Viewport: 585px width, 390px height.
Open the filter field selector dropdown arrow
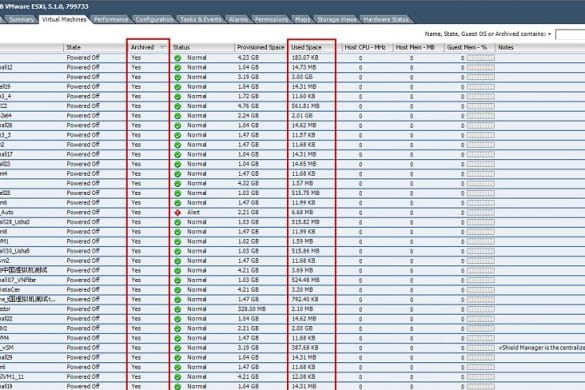point(550,34)
